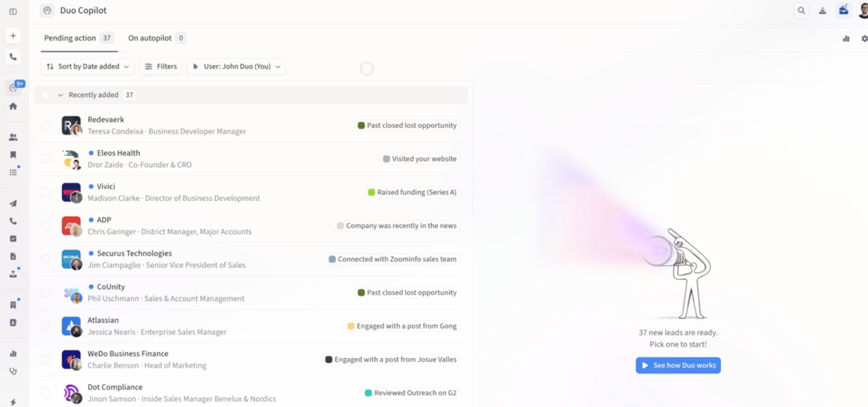Check the Vivici lead checkbox
868x407 pixels.
point(45,192)
